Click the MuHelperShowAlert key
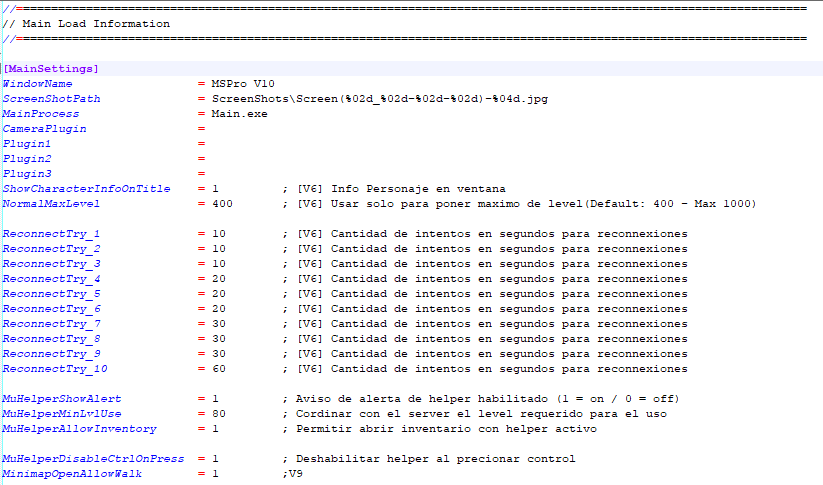The height and width of the screenshot is (485, 823). pyautogui.click(x=62, y=399)
